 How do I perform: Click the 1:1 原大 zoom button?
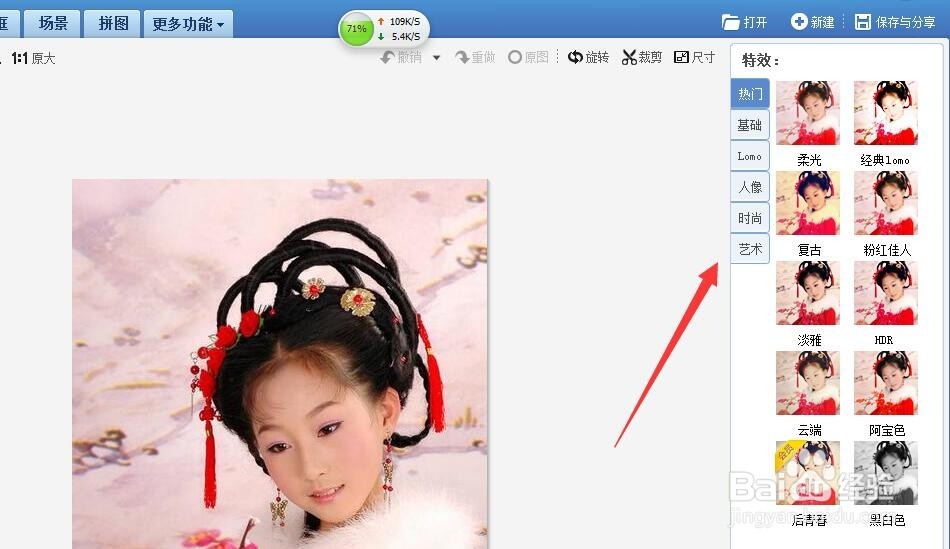tap(33, 58)
